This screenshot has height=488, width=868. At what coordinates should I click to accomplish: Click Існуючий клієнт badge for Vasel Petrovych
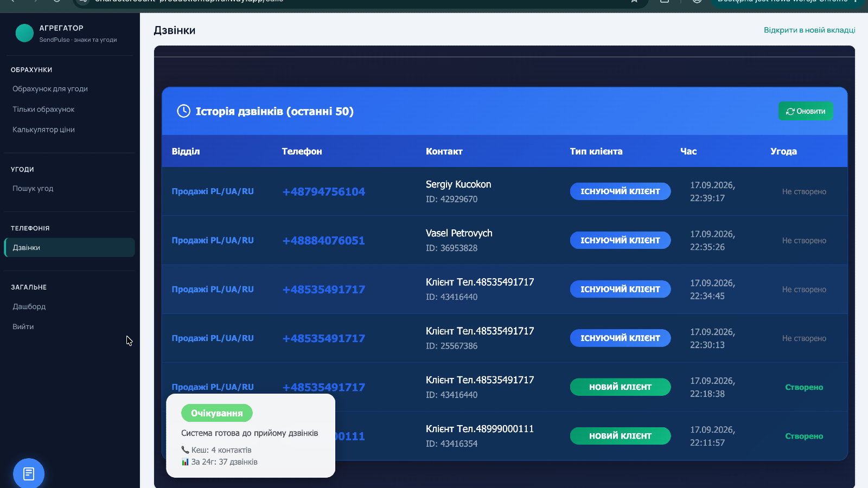click(x=620, y=240)
